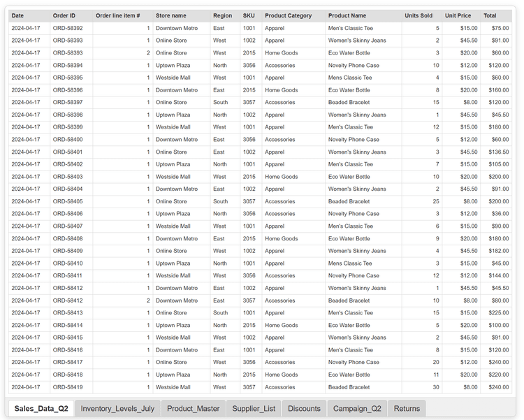Screen dimensions: 524x420
Task: Select cell ORD-58404
Action: [x=71, y=189]
